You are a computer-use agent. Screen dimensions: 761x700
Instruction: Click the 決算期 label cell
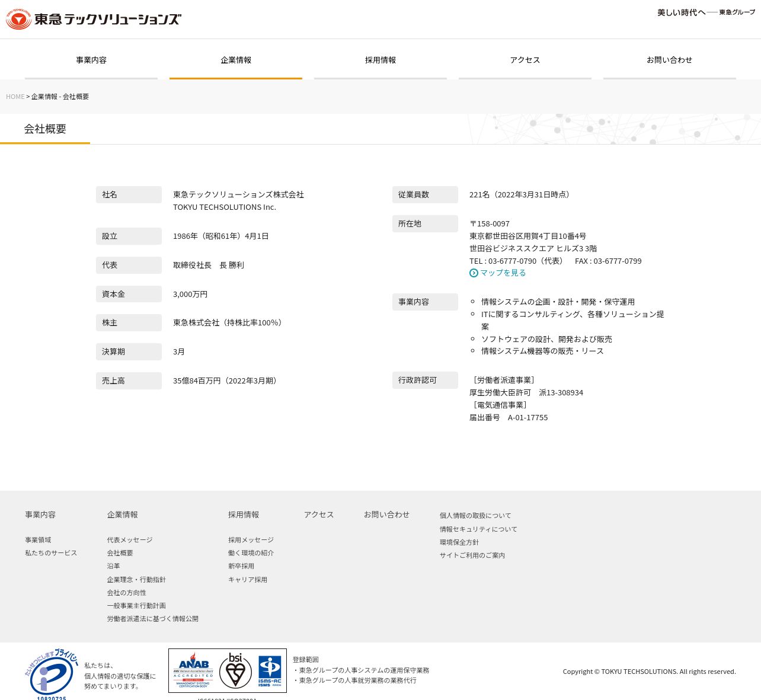coord(129,352)
